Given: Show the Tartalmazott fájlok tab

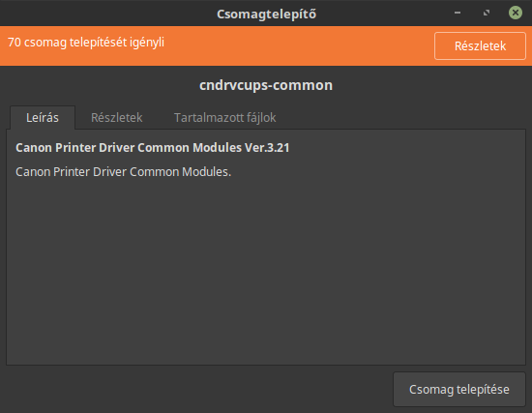Looking at the screenshot, I should [x=225, y=118].
